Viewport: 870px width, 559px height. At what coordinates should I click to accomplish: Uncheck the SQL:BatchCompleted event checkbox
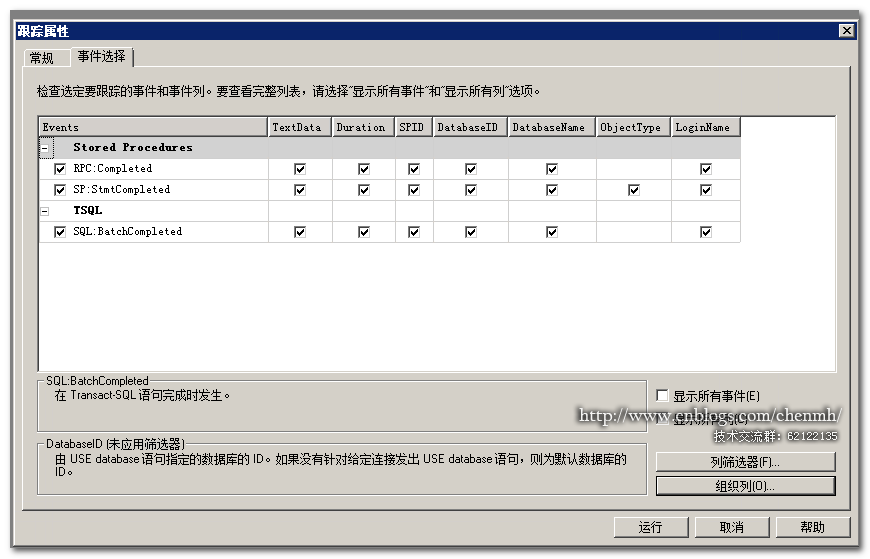pyautogui.click(x=60, y=232)
